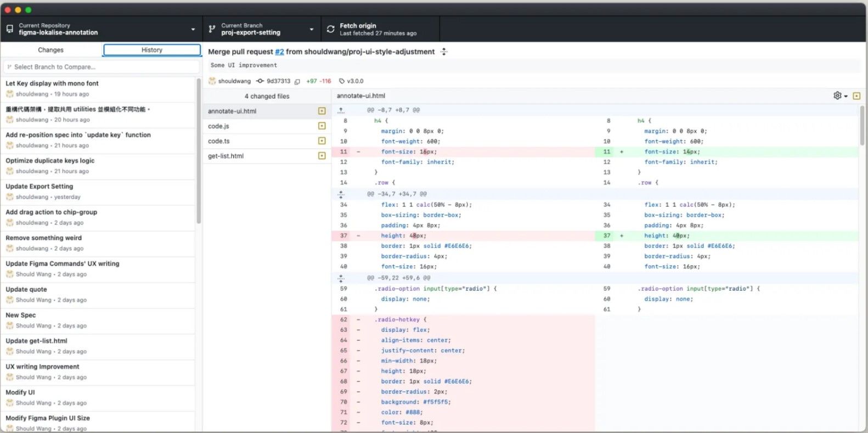This screenshot has width=868, height=433.
Task: Click the modified status icon for code.js
Action: point(322,126)
